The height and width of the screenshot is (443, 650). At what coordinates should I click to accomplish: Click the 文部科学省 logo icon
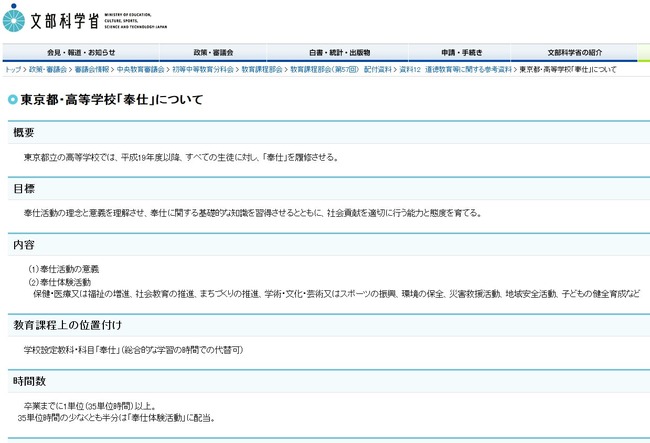pos(14,18)
